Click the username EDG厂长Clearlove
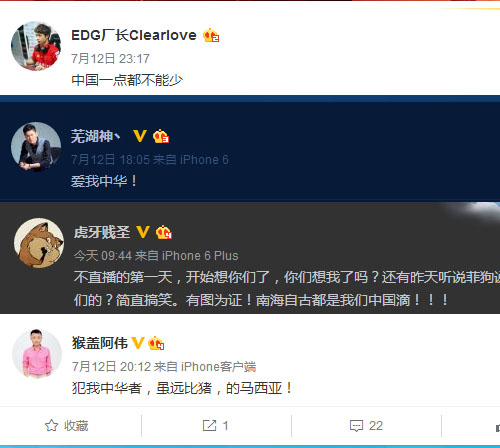500x448 pixels. tap(134, 35)
